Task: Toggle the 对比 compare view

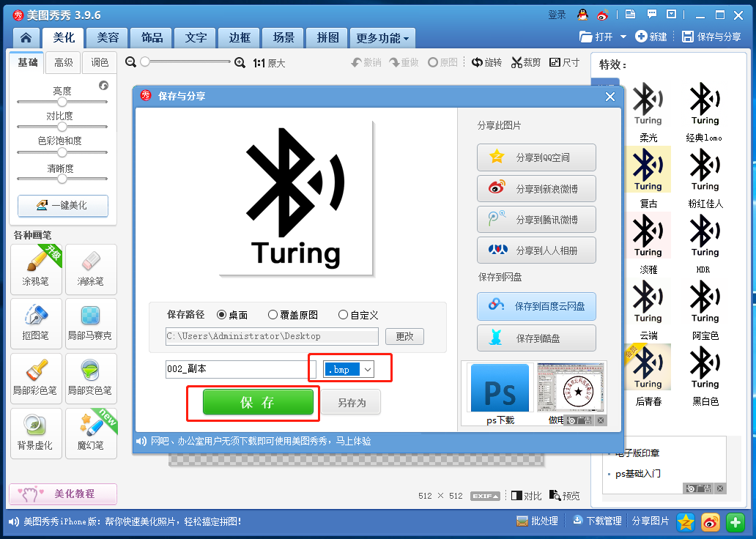Action: [x=526, y=496]
